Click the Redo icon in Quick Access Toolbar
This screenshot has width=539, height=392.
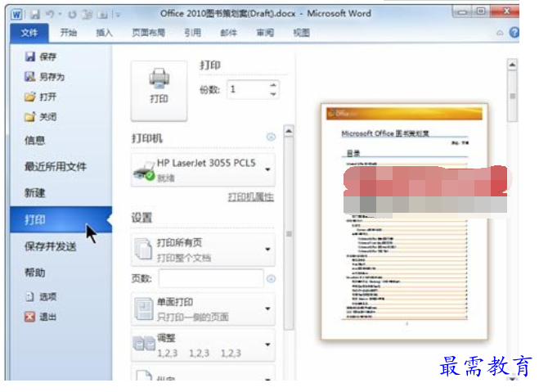(72, 15)
